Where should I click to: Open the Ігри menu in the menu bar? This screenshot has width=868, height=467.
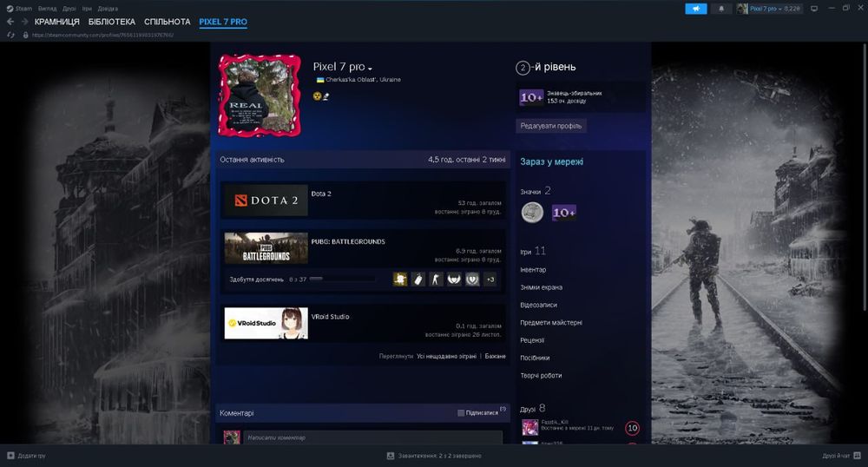pos(87,9)
